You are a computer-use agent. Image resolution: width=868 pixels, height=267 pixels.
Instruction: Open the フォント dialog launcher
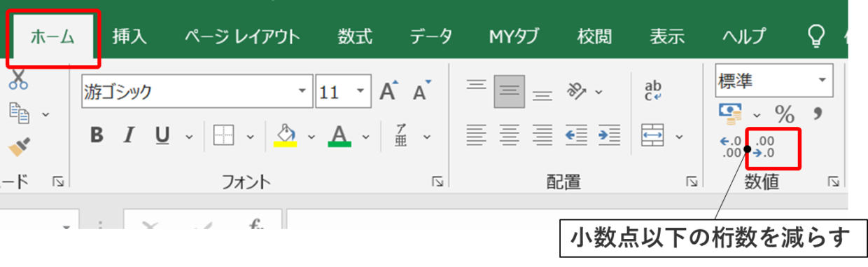point(437,182)
